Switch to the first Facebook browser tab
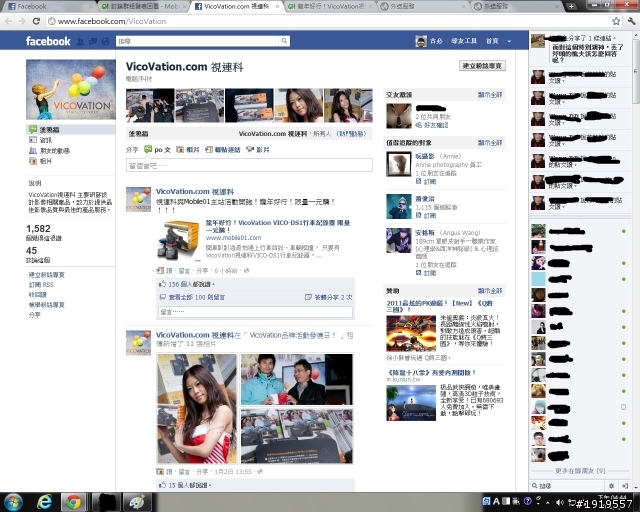 coord(47,7)
